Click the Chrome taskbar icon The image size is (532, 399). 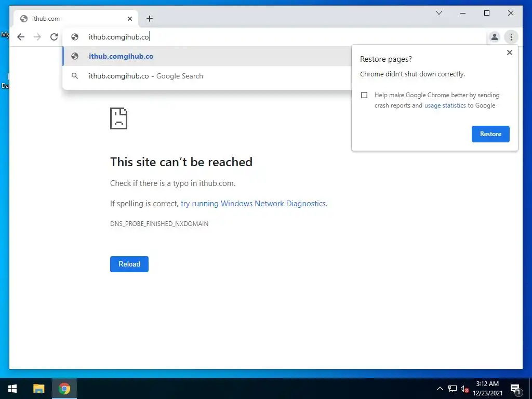coord(64,389)
